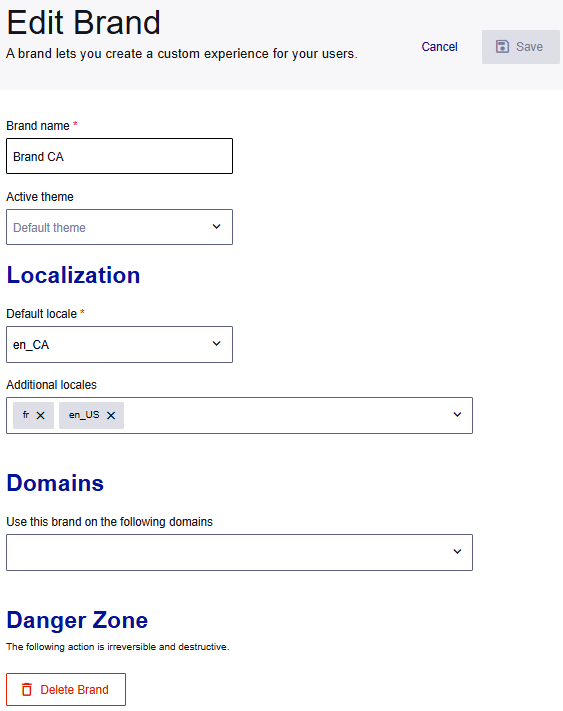Viewport: 563px width, 711px height.
Task: Click the Additional locales label
Action: click(51, 385)
